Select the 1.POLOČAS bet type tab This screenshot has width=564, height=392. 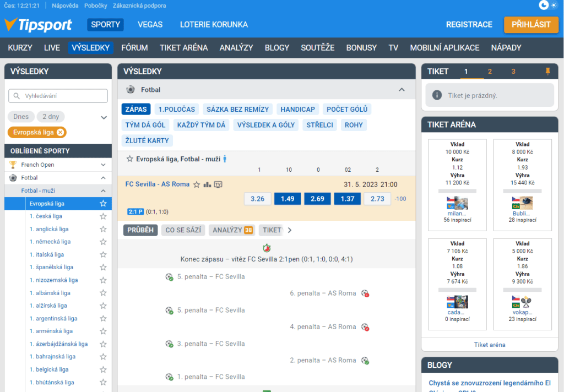click(x=177, y=110)
